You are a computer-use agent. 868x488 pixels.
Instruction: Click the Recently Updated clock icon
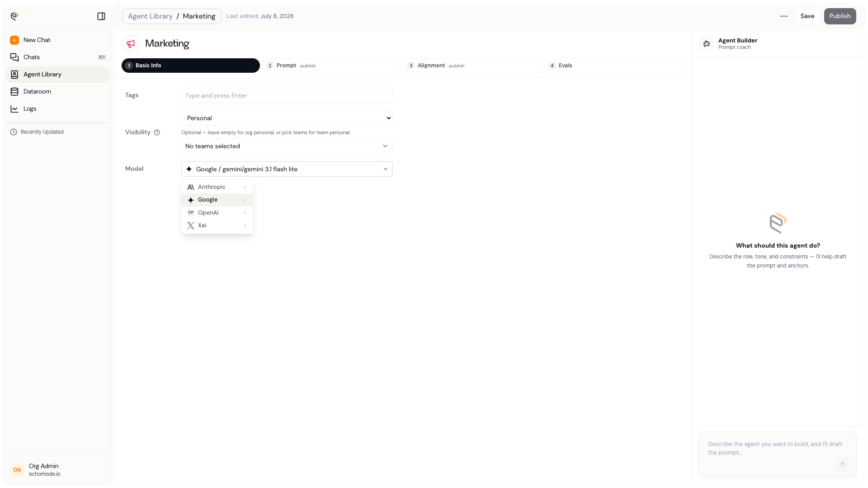[x=14, y=132]
